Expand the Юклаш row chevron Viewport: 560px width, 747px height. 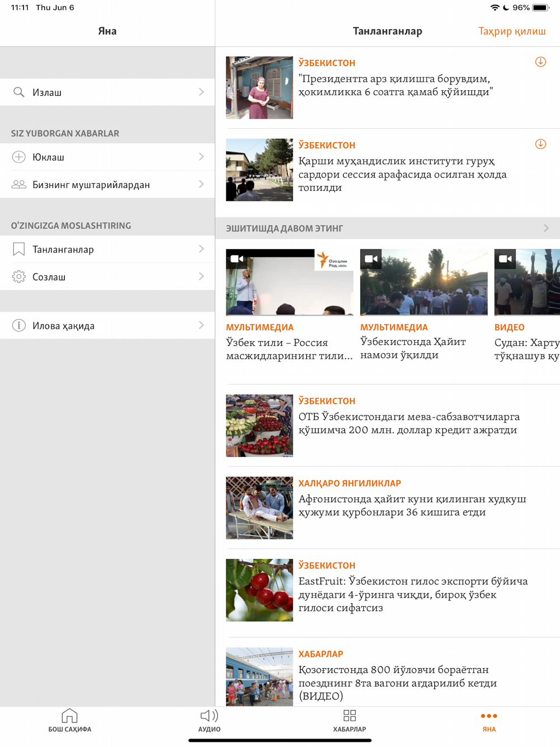[x=202, y=157]
